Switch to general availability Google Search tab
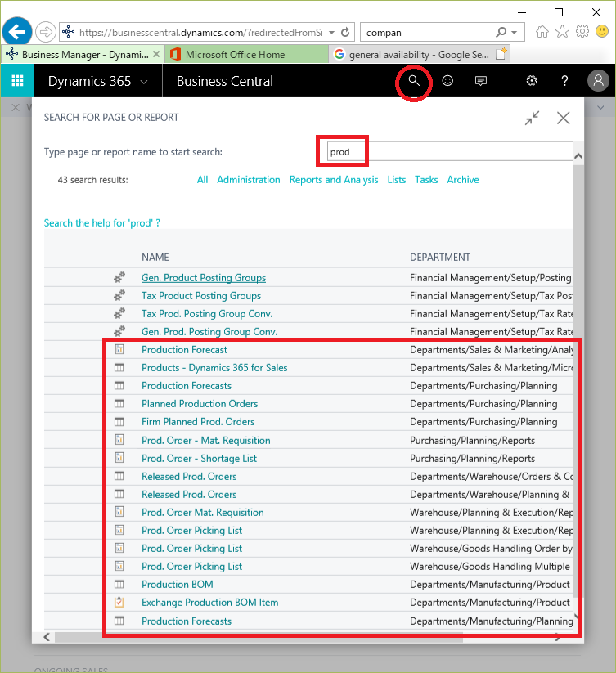The width and height of the screenshot is (616, 673). (x=411, y=55)
